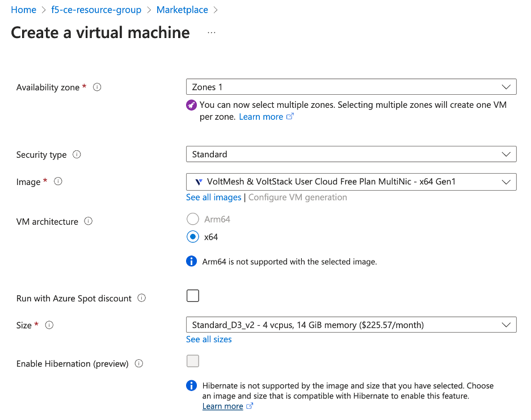Select the x64 architecture radio button
Image resolution: width=531 pixels, height=420 pixels.
[x=192, y=237]
